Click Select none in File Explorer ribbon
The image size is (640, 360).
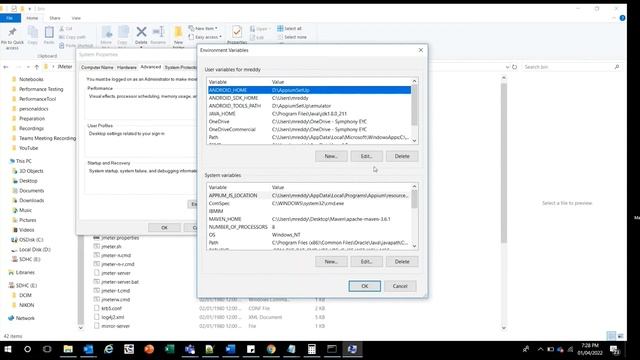[x=292, y=37]
